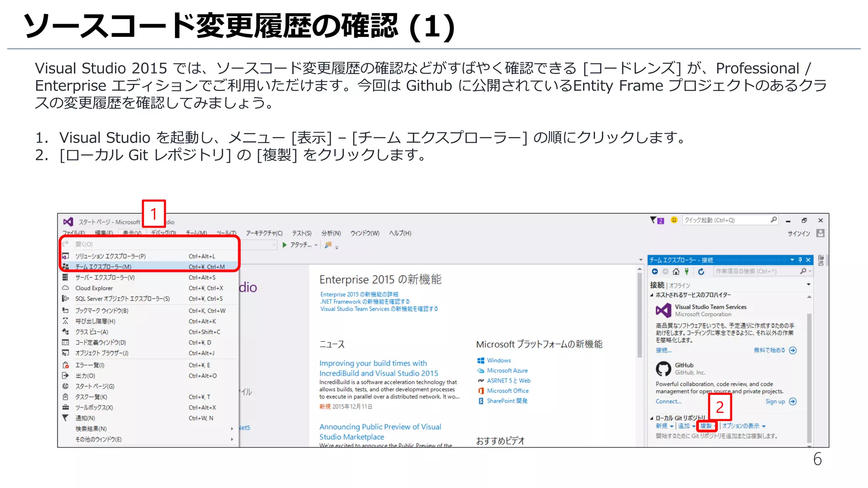Select オブジェクト ブラウザー menu item

click(148, 353)
